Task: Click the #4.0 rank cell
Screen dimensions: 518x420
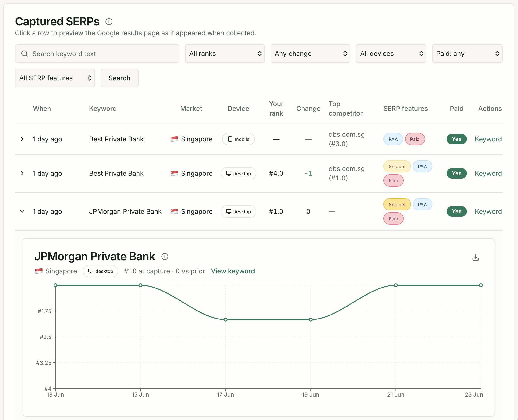Action: tap(276, 173)
